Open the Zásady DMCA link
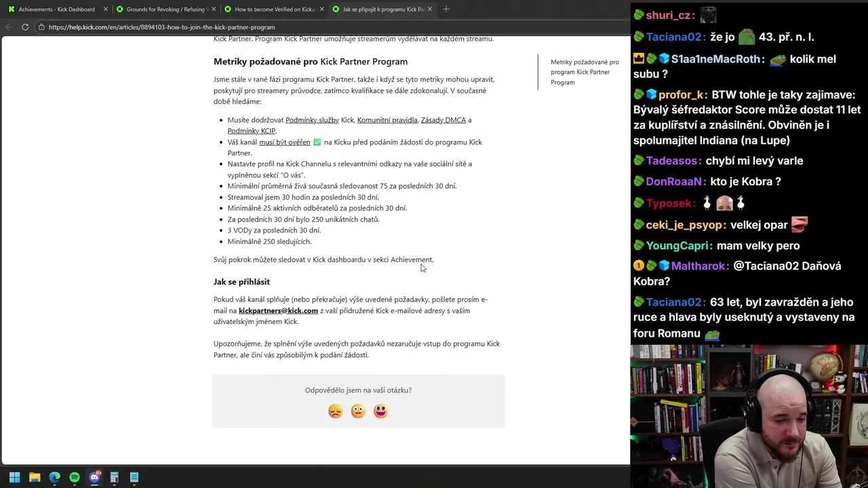This screenshot has height=488, width=868. 443,120
